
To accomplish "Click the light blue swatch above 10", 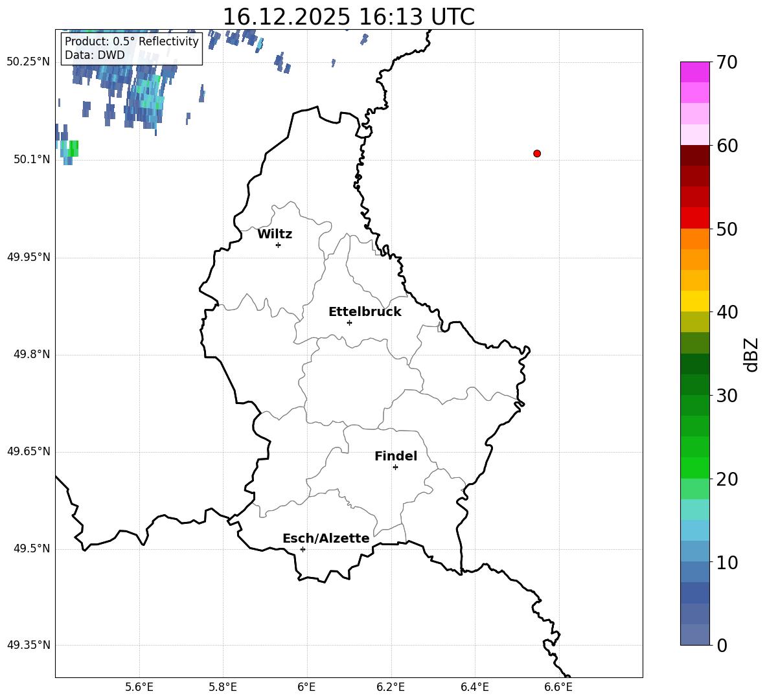I will tap(695, 551).
